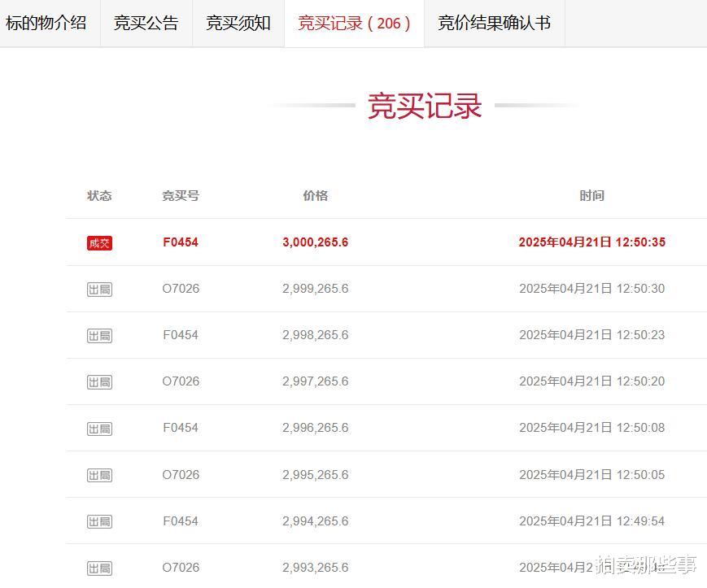The width and height of the screenshot is (707, 588).
Task: Switch to the 竞买公告 tab
Action: [146, 23]
